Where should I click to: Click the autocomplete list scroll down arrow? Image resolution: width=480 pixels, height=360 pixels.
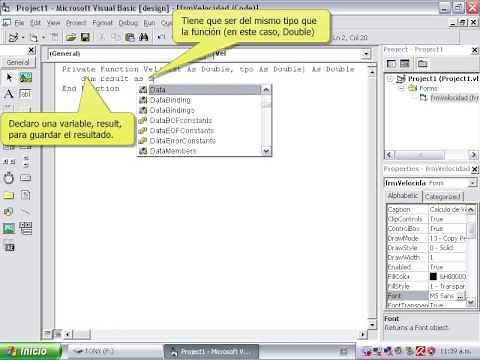click(266, 151)
